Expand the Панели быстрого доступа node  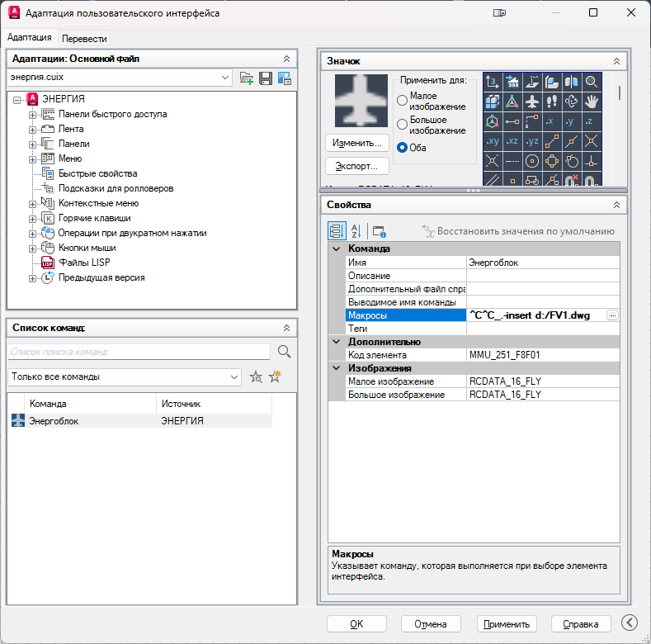click(x=32, y=115)
